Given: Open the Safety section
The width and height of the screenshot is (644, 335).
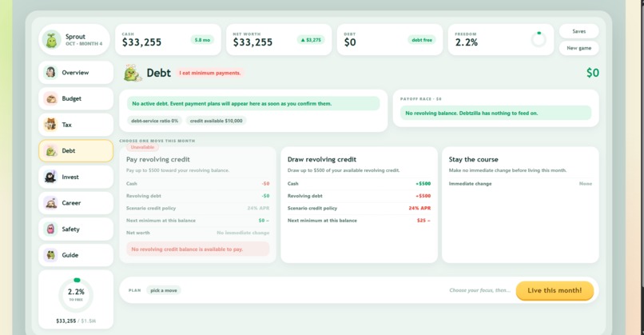Looking at the screenshot, I should coord(76,229).
